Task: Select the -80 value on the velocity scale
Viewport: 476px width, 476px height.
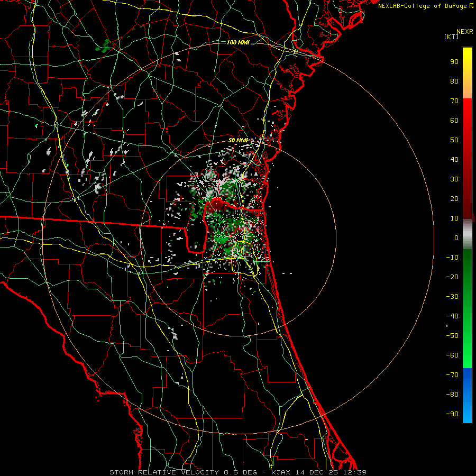Action: [x=452, y=395]
